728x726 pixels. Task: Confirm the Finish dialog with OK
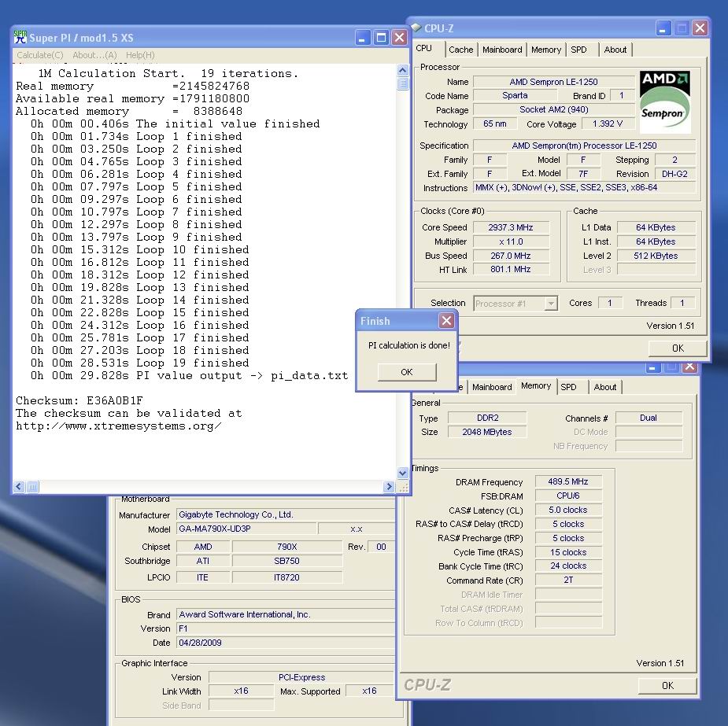point(407,372)
